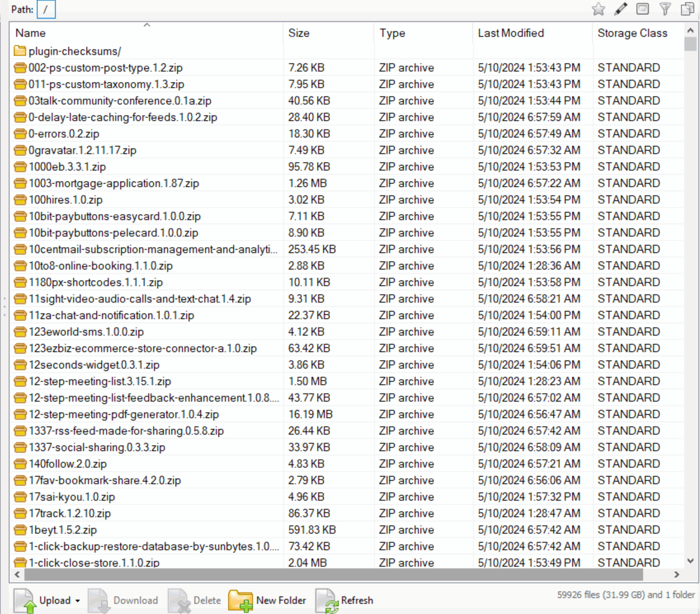The width and height of the screenshot is (700, 614).
Task: Open the Upload dropdown arrow
Action: coord(78,601)
